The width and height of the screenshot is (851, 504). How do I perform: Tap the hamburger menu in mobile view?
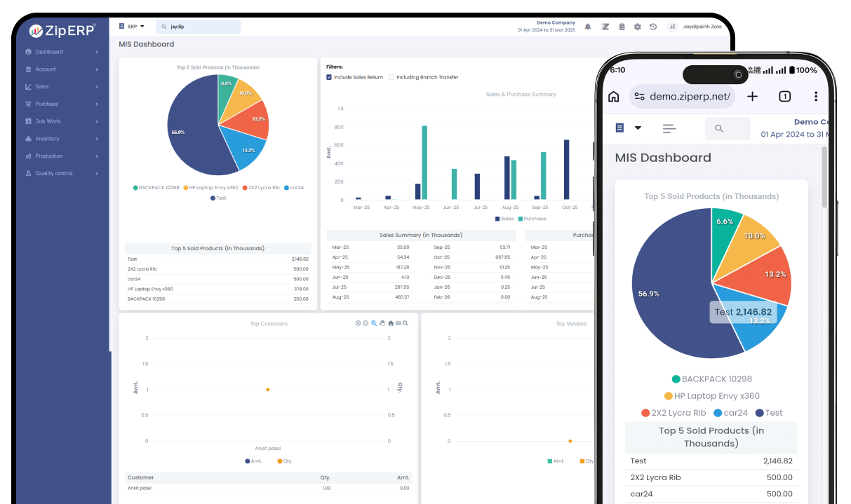click(669, 128)
